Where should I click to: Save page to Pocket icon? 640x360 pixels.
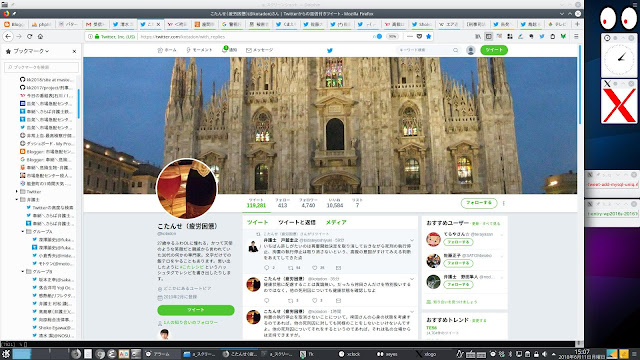click(x=419, y=36)
